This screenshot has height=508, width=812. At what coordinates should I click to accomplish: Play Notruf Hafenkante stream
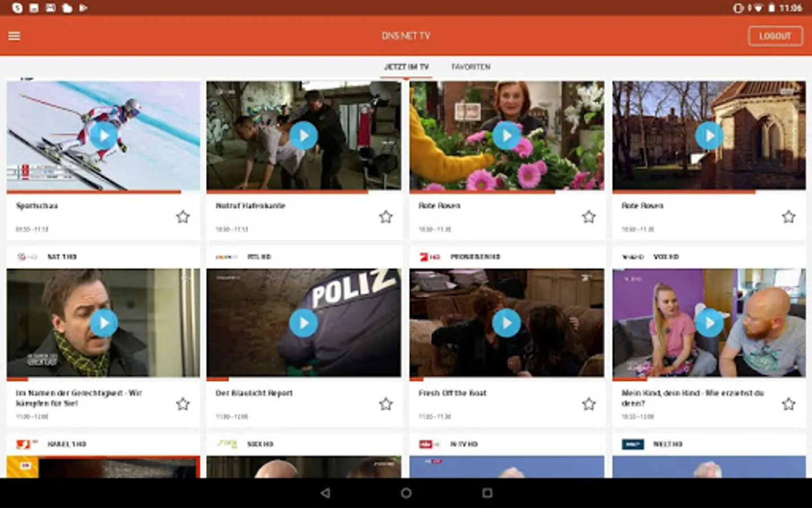tap(303, 136)
